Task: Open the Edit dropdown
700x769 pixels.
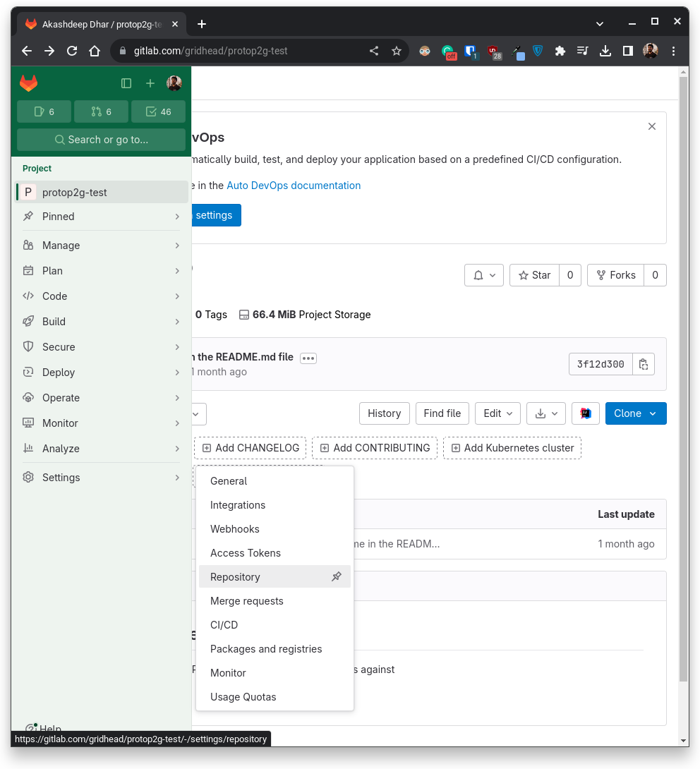Action: (498, 413)
